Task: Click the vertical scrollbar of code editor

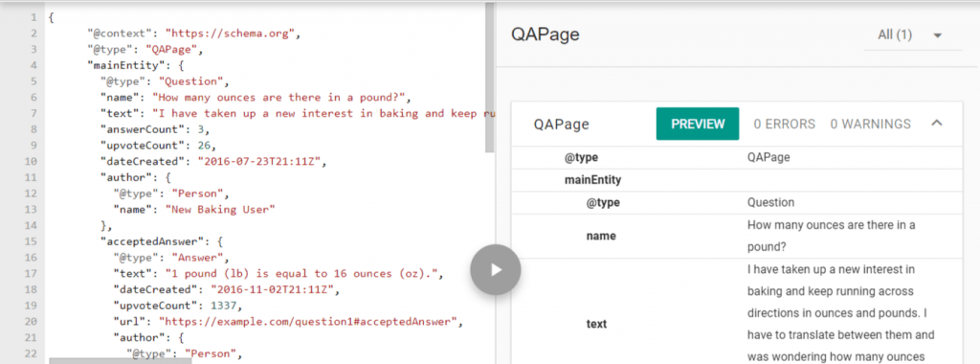Action: [489, 79]
